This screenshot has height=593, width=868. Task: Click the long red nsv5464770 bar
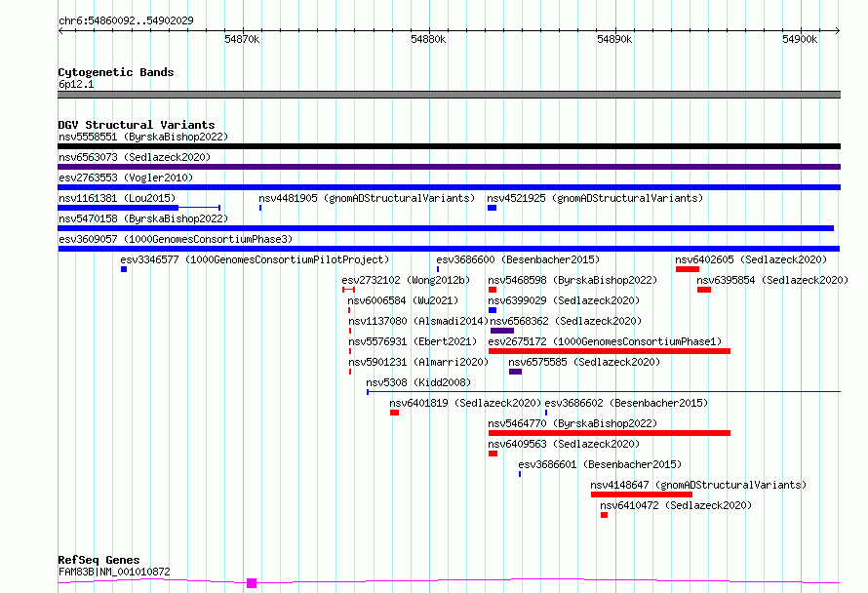pyautogui.click(x=610, y=433)
